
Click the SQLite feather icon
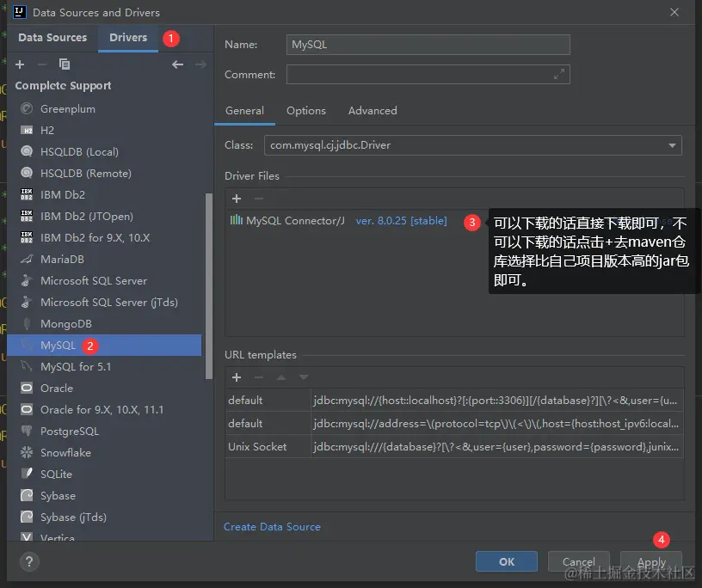(x=27, y=474)
